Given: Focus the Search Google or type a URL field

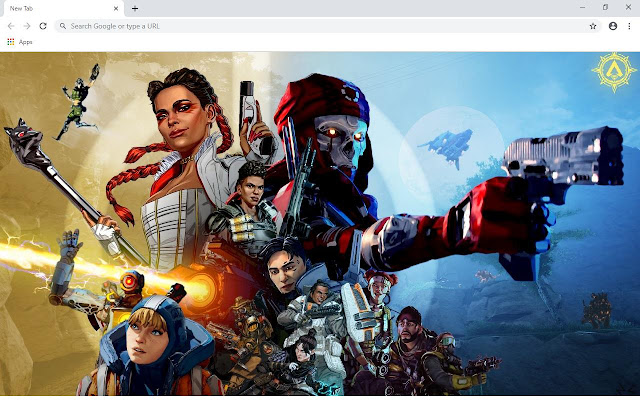Looking at the screenshot, I should pos(328,26).
